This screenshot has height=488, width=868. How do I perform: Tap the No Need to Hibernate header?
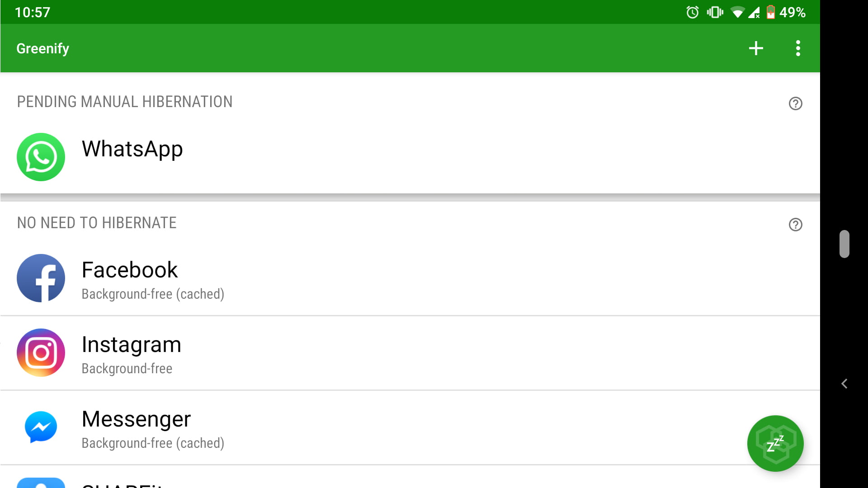click(97, 223)
